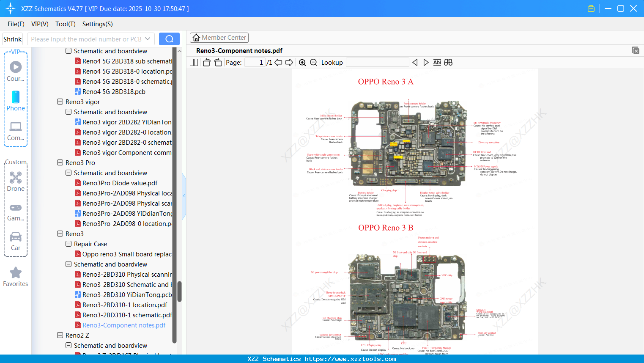
Task: Go to next page arrow
Action: [289, 62]
